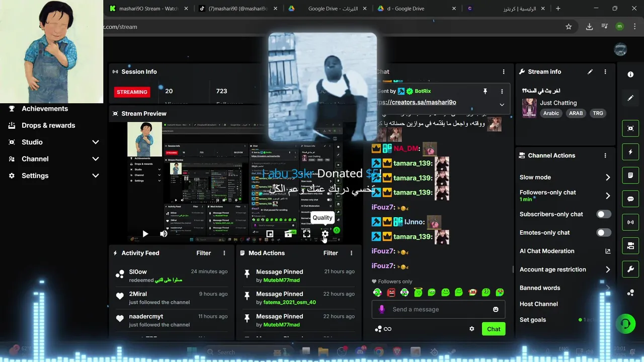Screen dimensions: 644x362
Task: Open creators.sa/mashari9o link
Action: [417, 102]
